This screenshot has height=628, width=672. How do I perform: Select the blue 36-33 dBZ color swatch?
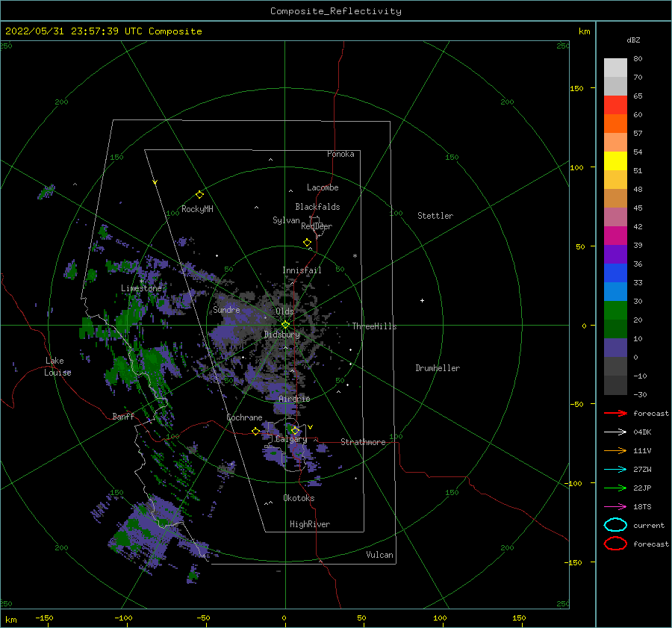[x=615, y=273]
